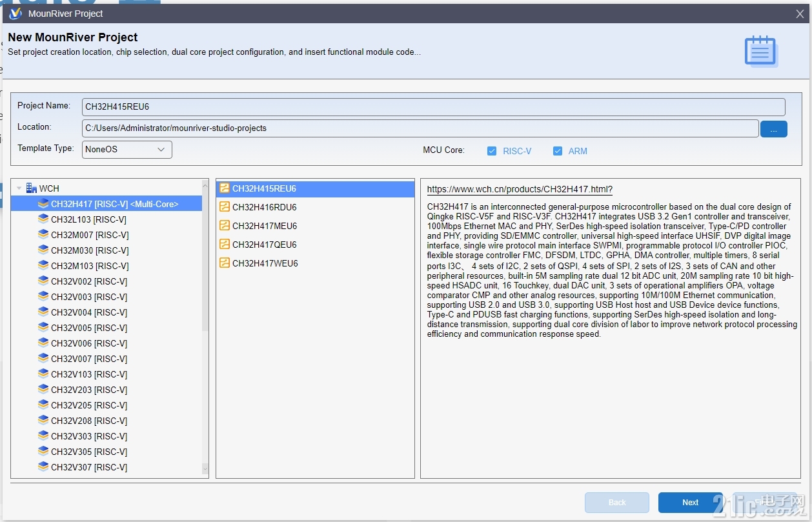Click the CH32M007 chip stack icon
The image size is (812, 522).
click(43, 235)
